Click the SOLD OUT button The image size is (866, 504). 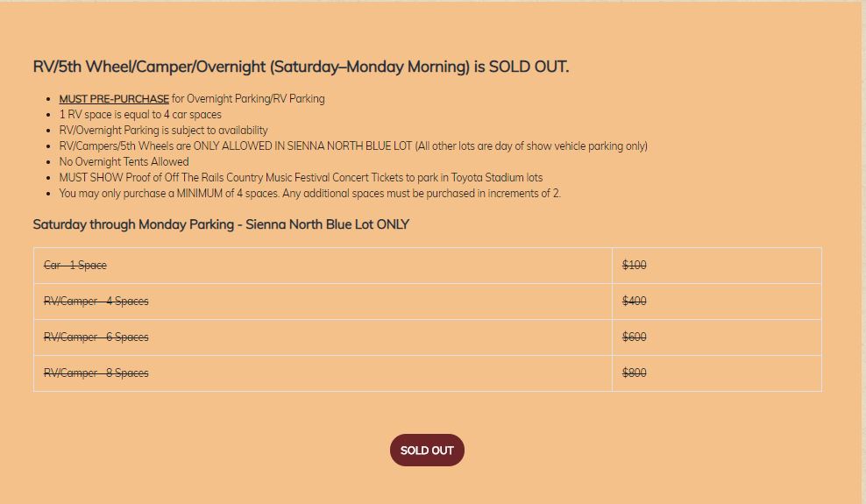(x=427, y=451)
